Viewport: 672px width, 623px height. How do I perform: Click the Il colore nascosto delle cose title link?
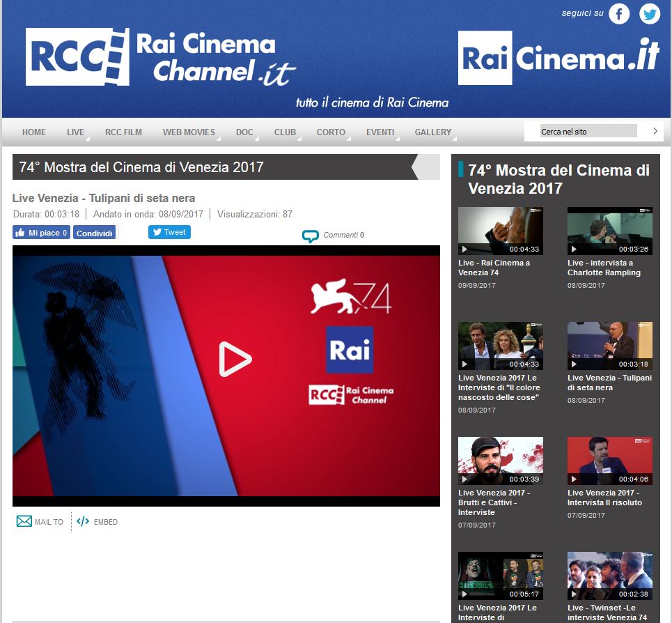[x=499, y=387]
